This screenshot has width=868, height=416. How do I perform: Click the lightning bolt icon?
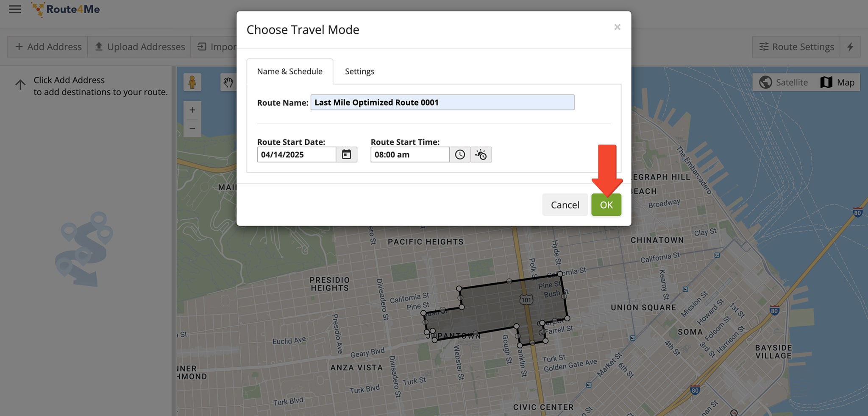(850, 47)
